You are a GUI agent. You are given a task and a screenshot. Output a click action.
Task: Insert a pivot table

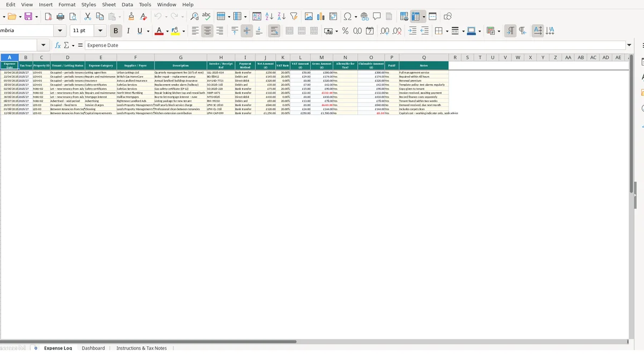[333, 17]
